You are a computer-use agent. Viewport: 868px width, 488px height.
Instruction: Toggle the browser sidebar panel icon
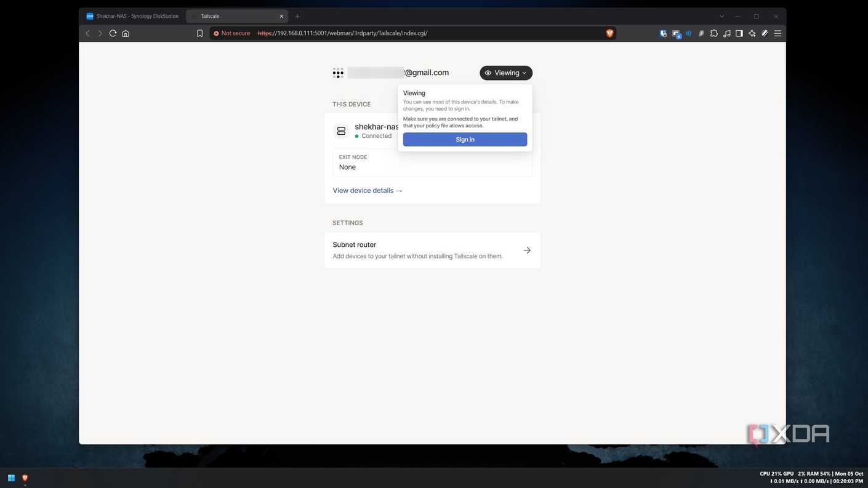pos(739,33)
